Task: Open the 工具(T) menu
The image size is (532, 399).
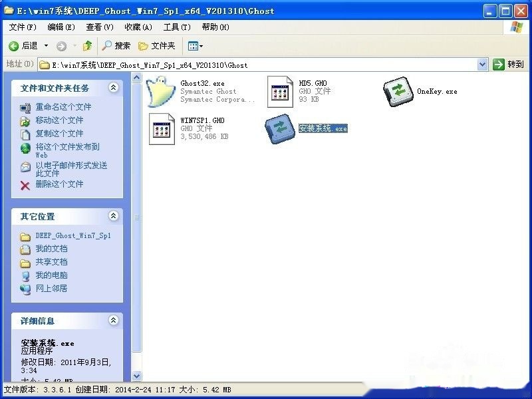Action: pos(177,27)
